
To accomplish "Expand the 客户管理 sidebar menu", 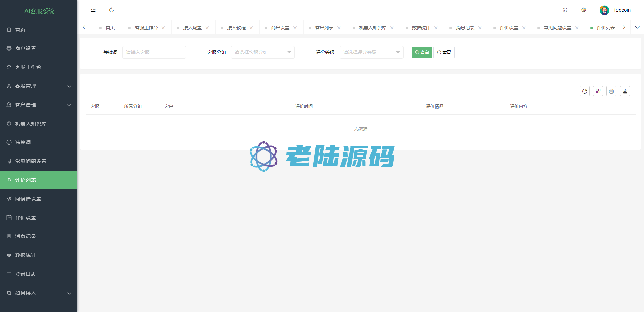I will tap(39, 105).
